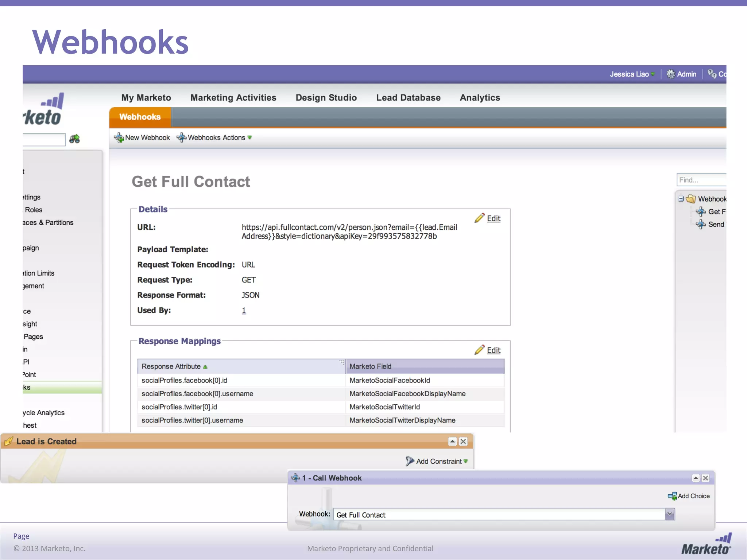
Task: Click the Webhooks Actions icon
Action: [181, 138]
